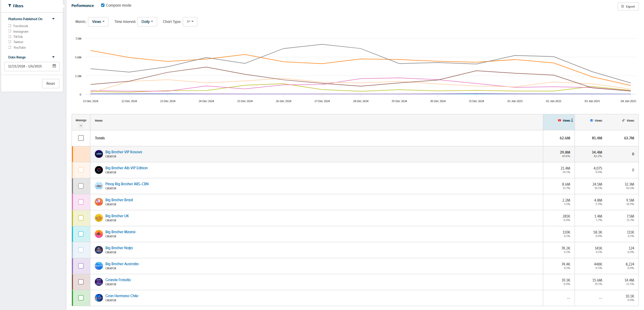Check the Twitter platform filter

pyautogui.click(x=10, y=42)
